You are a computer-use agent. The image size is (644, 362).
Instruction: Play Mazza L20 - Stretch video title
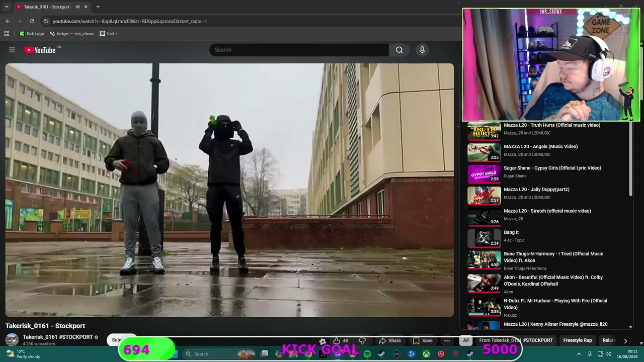[x=547, y=211]
